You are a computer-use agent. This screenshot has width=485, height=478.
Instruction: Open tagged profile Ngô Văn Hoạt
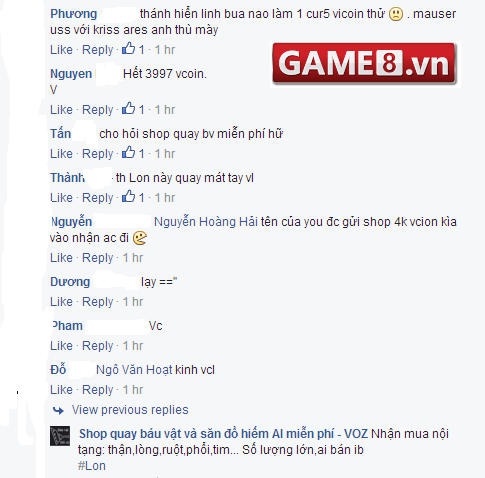tap(134, 370)
